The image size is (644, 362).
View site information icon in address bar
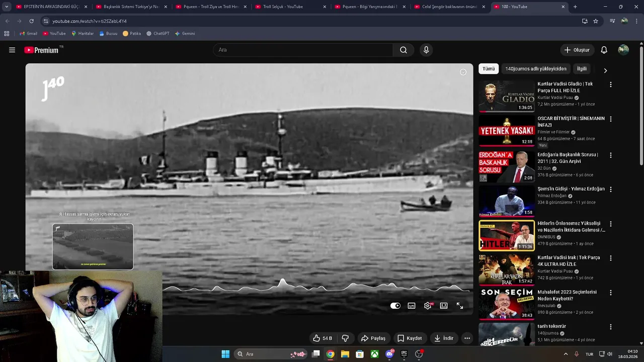tap(46, 21)
